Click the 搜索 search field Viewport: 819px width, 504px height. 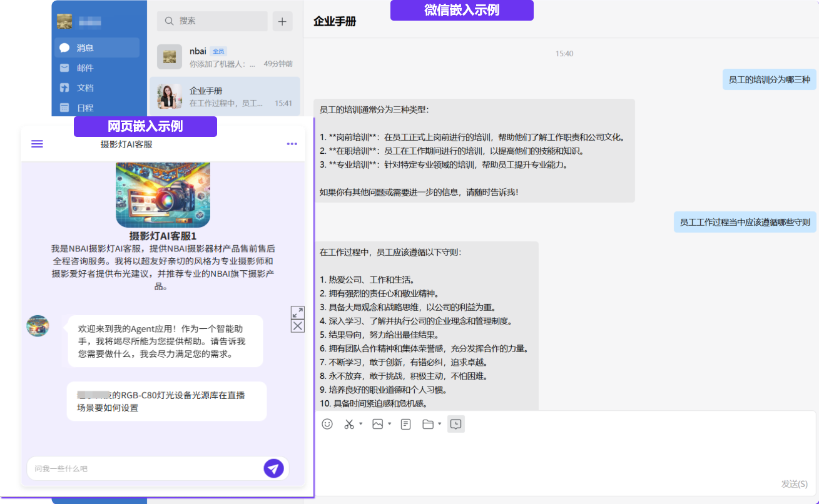tap(213, 21)
